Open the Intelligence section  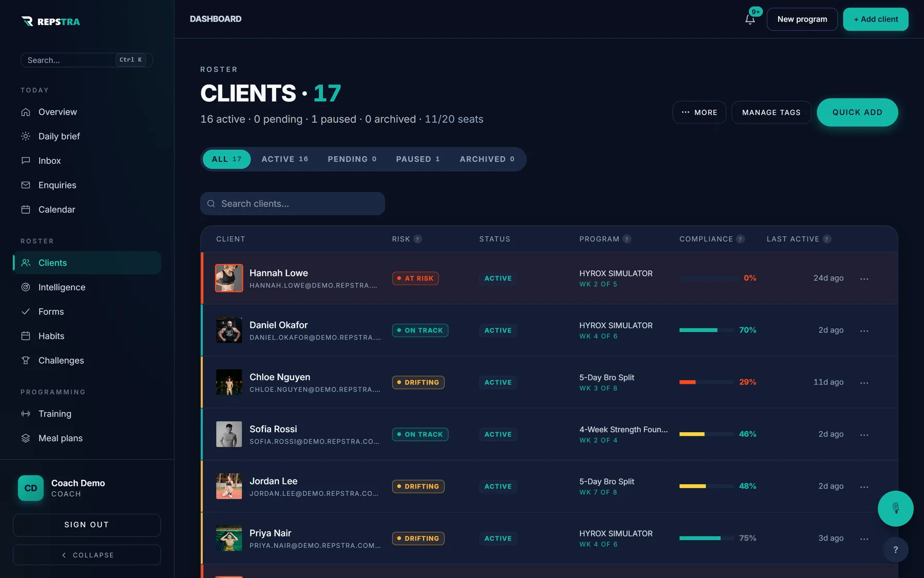pos(87,287)
